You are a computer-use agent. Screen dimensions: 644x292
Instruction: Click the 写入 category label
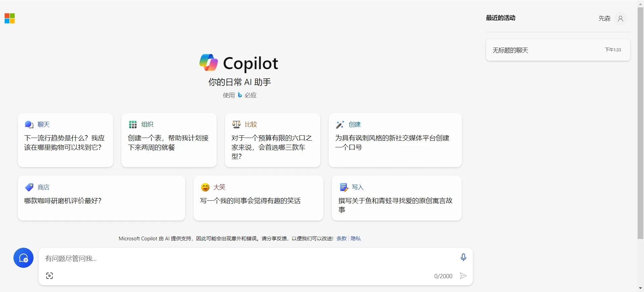(358, 187)
